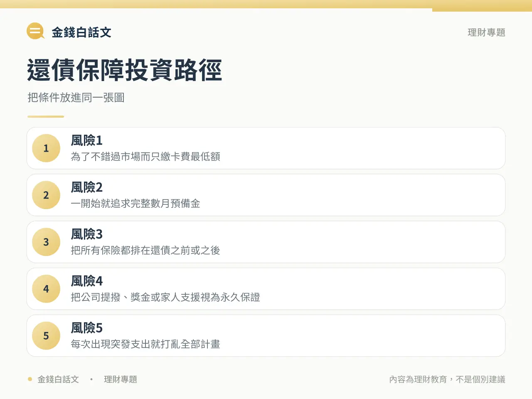532x399 pixels.
Task: Click the heading 風險4
Action: click(x=86, y=281)
